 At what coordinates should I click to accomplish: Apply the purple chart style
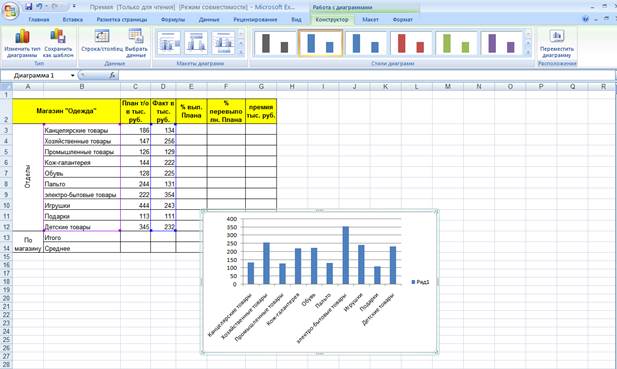tap(501, 43)
